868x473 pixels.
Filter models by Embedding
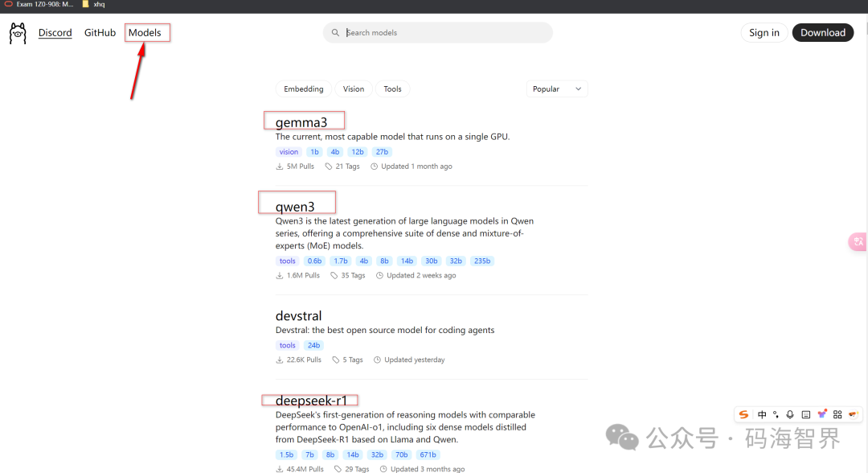(x=303, y=88)
